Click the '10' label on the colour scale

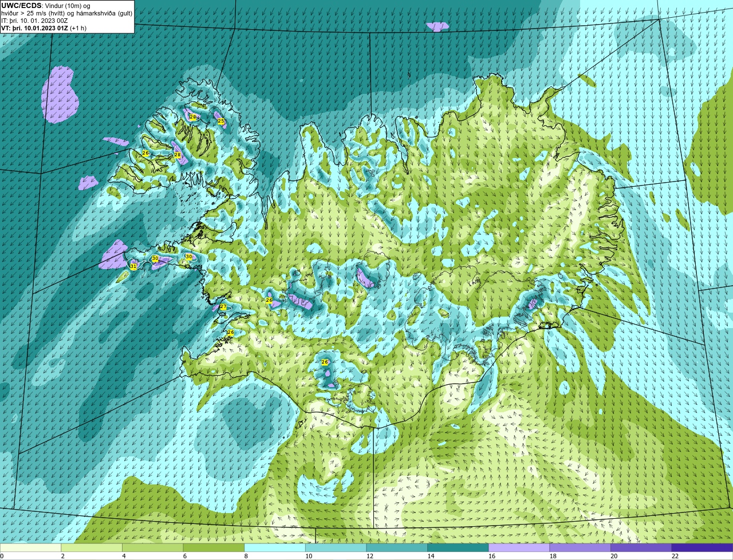[309, 556]
